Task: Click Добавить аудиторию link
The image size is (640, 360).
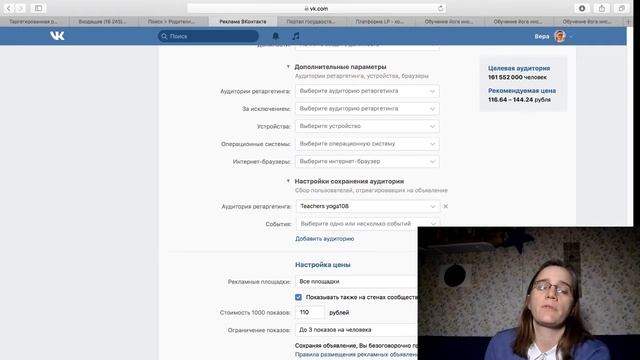Action: tap(324, 239)
